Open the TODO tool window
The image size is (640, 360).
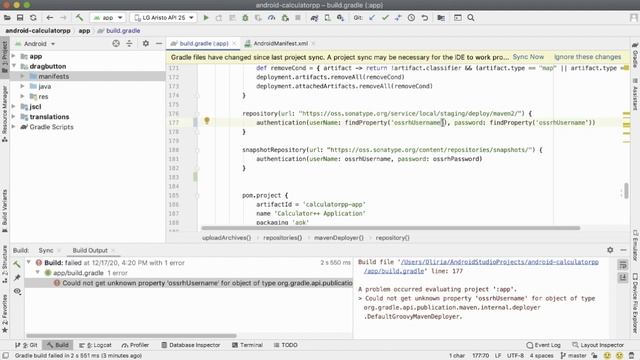point(285,345)
